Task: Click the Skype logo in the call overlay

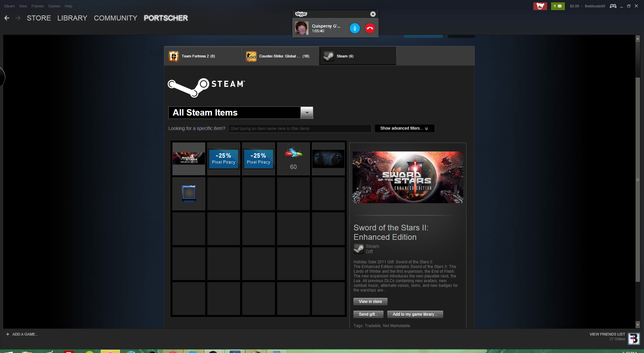Action: click(x=301, y=14)
